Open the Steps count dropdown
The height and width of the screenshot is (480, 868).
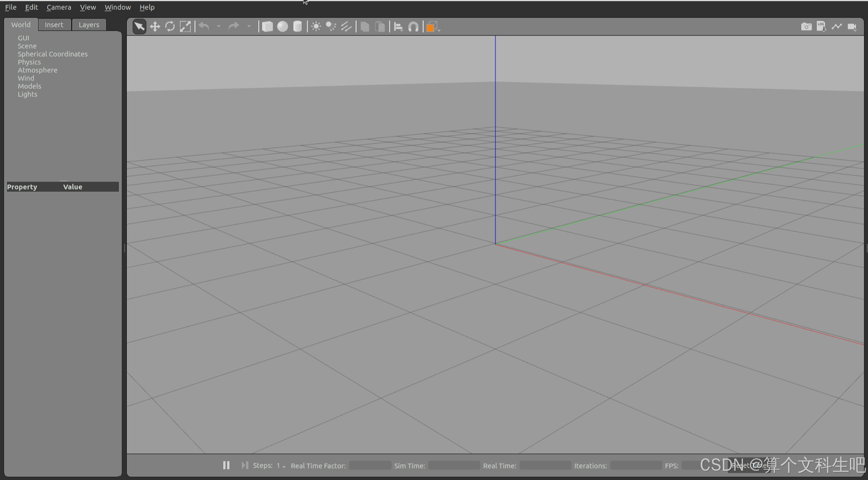pyautogui.click(x=281, y=466)
